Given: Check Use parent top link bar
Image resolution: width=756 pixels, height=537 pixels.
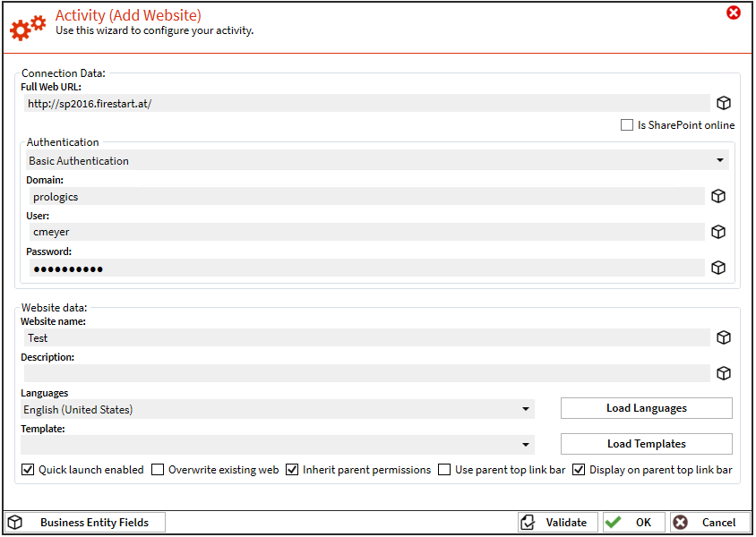Looking at the screenshot, I should pos(443,469).
